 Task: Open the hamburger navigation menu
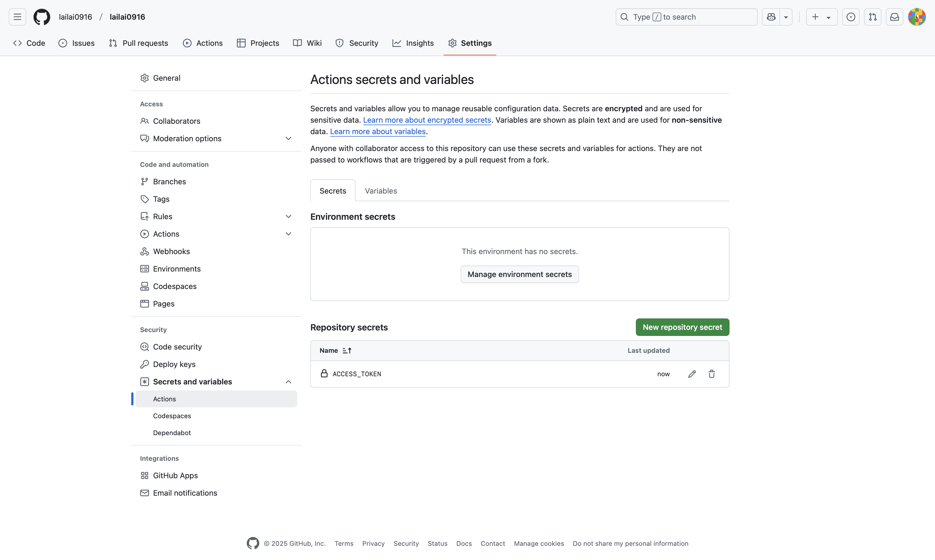pyautogui.click(x=17, y=17)
